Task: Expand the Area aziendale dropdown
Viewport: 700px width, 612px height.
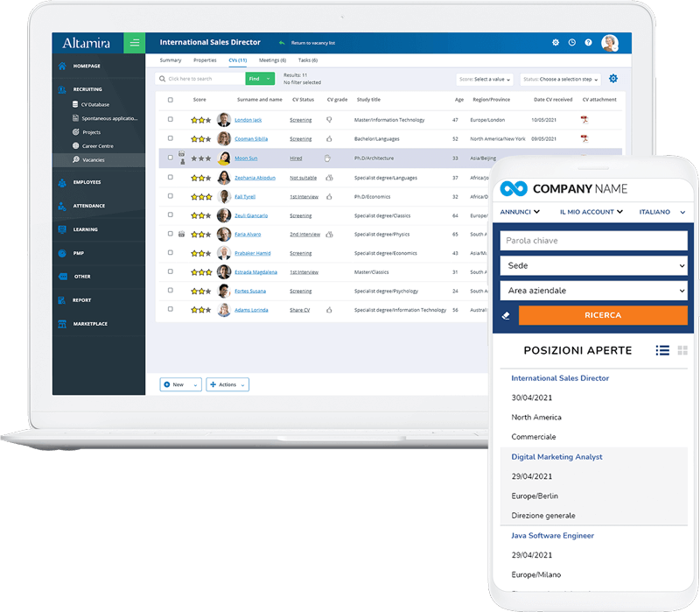Action: (x=594, y=291)
